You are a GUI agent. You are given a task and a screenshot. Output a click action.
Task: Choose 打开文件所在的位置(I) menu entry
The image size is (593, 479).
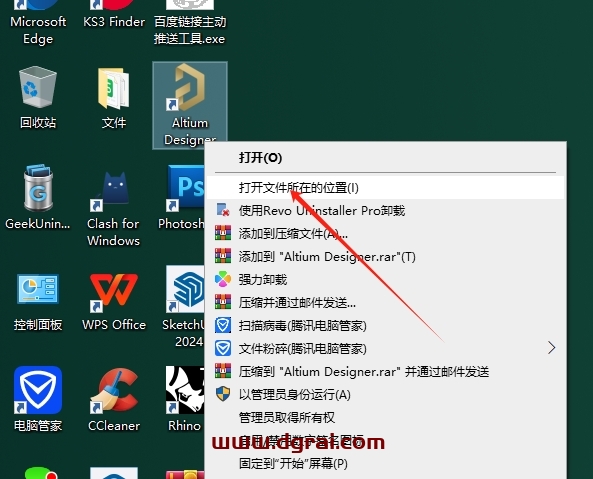[x=385, y=188]
